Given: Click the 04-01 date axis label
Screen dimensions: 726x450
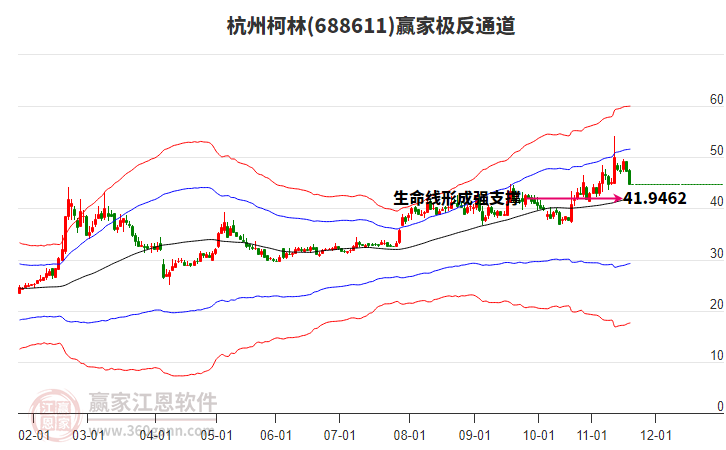Looking at the screenshot, I should pyautogui.click(x=155, y=436).
